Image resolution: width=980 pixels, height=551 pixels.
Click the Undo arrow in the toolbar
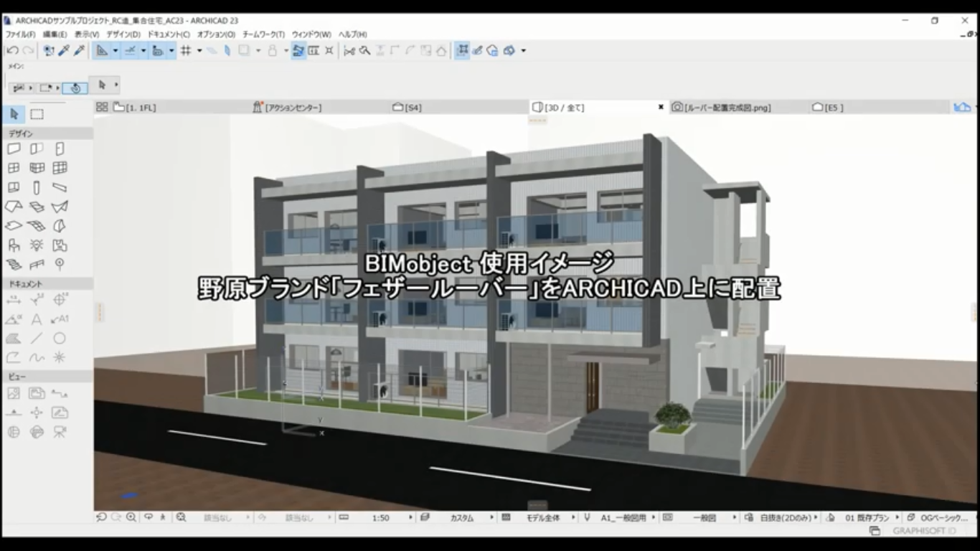click(x=12, y=50)
